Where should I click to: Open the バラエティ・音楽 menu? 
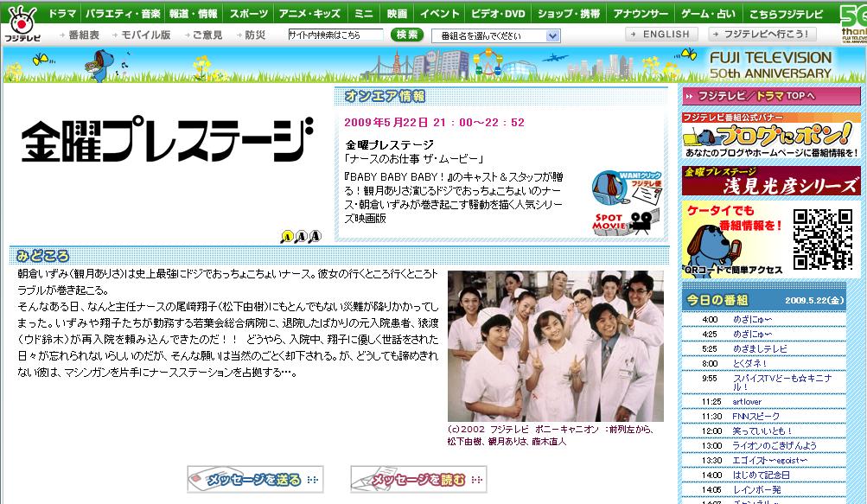pyautogui.click(x=123, y=13)
